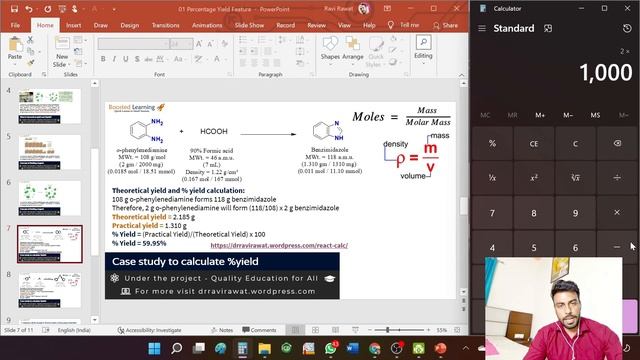The height and width of the screenshot is (360, 640).
Task: Click the Undo arrow in PowerPoint's title bar
Action: [x=29, y=9]
